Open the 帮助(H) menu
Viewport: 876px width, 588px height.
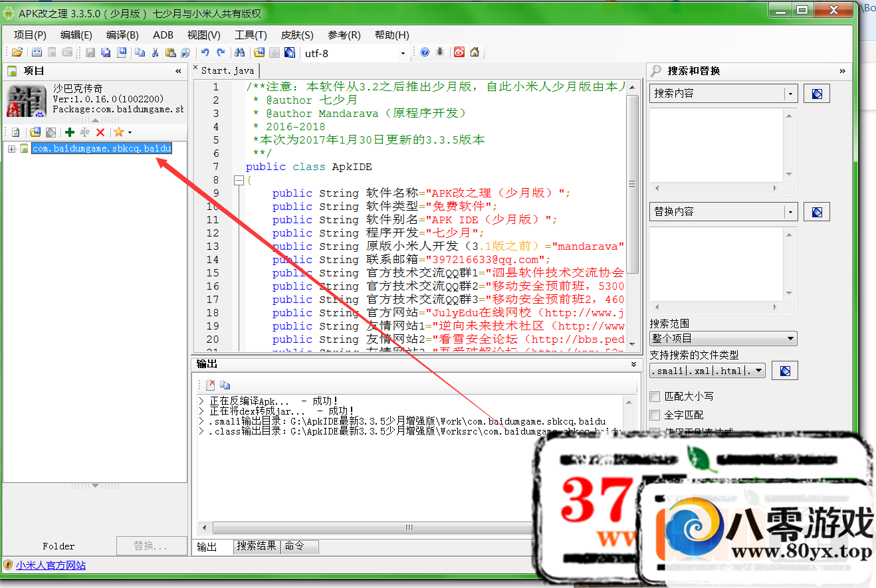point(391,35)
